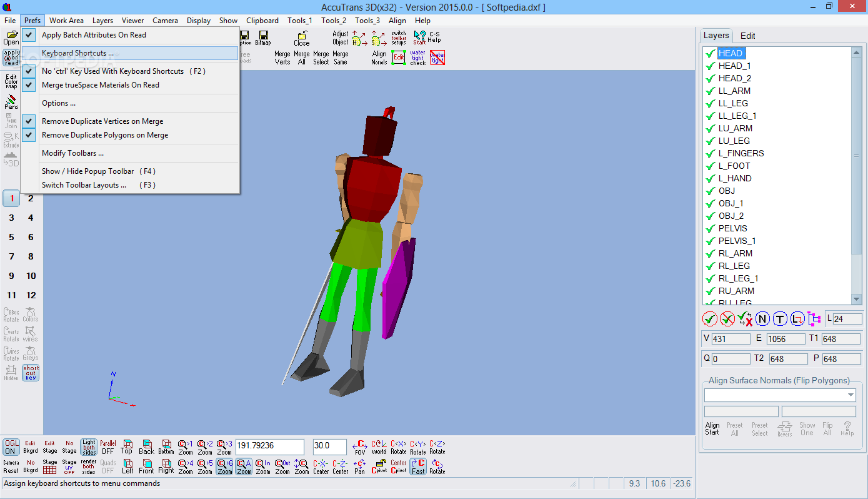Choose Switch Toolbar Layouts (F3) entry
Viewport: 868px width, 499px height.
(x=130, y=185)
